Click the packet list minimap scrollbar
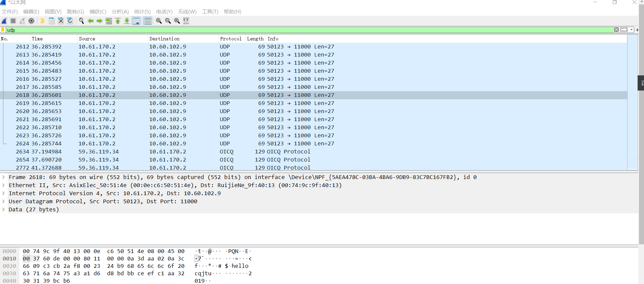The image size is (644, 284). tap(633, 102)
